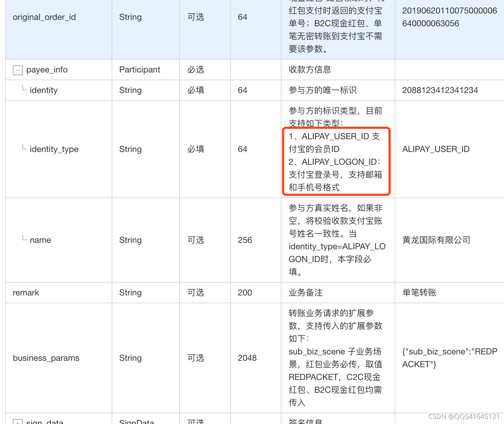
Task: Click the 业务备注 description
Action: pos(306,293)
